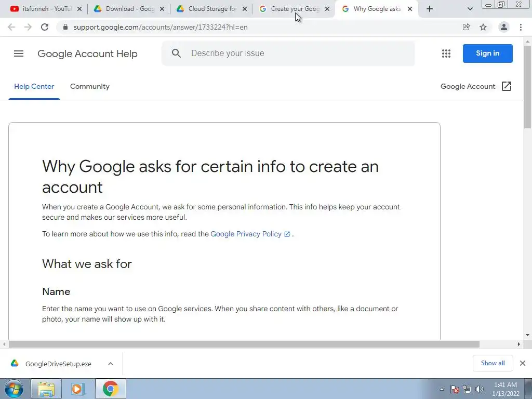Screen dimensions: 532x399
Task: Click the "Name" section heading
Action: coord(56,292)
